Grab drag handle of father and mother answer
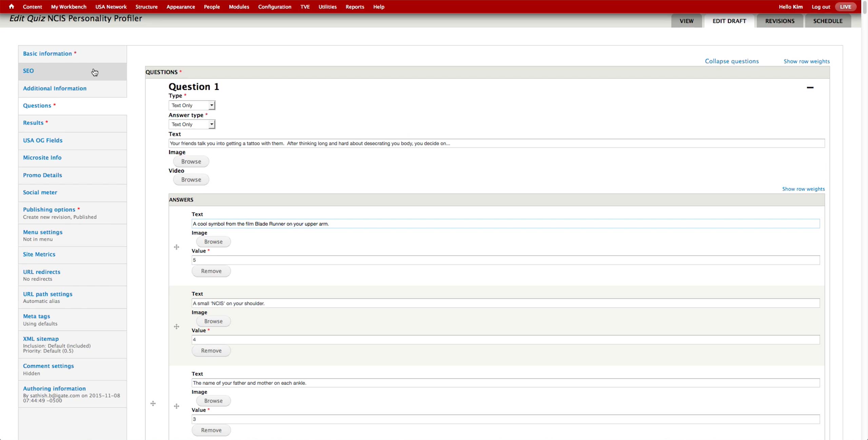Screen dimensions: 868x440 coord(176,406)
